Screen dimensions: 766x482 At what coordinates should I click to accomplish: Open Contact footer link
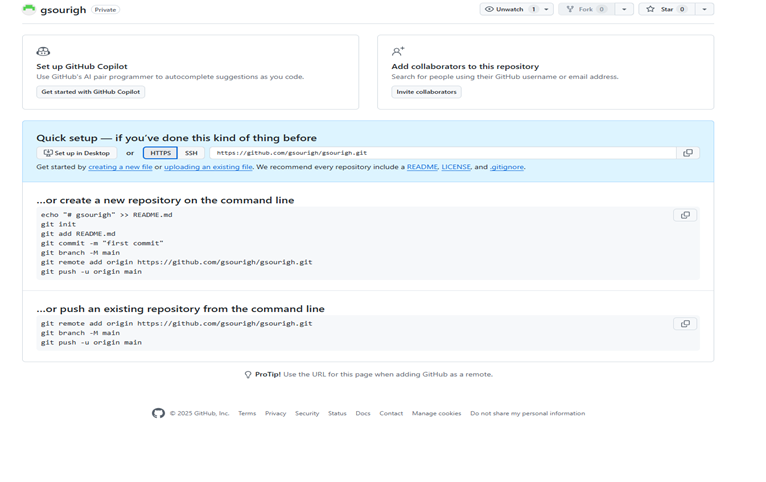[x=391, y=414]
